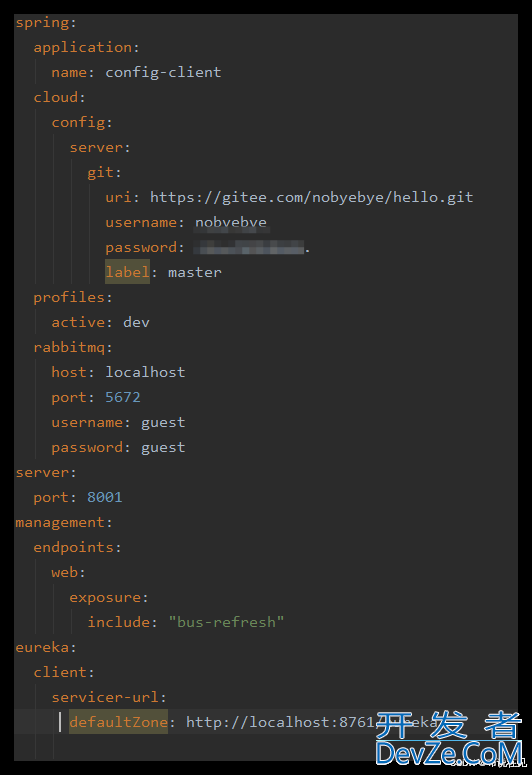Select the cloud key line
The image size is (532, 775).
[x=59, y=97]
